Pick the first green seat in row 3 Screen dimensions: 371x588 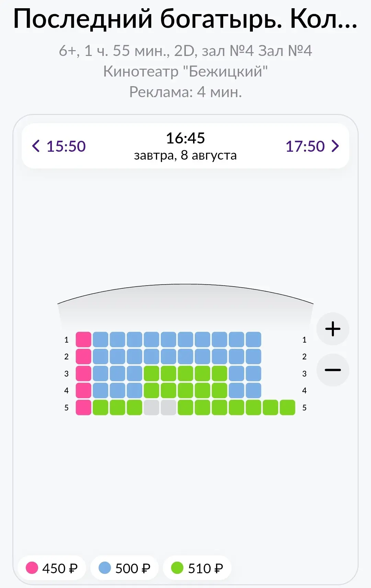pyautogui.click(x=151, y=373)
